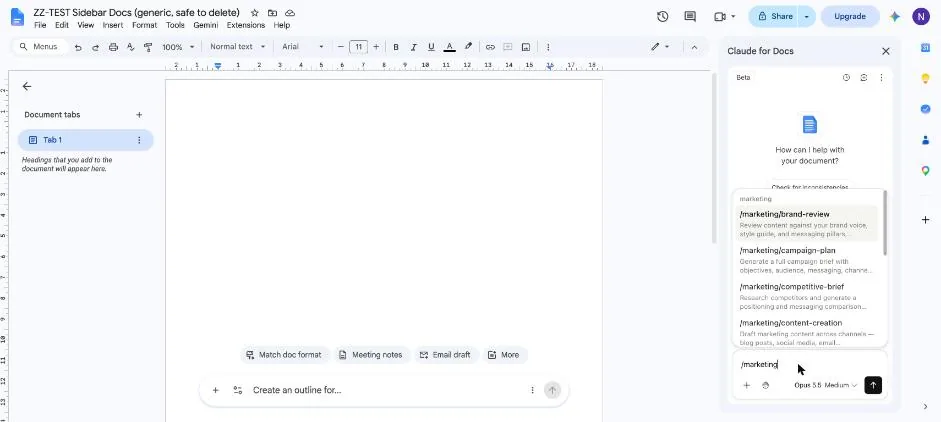Screen dimensions: 941x422
Task: Show all comments
Action: [x=690, y=16]
